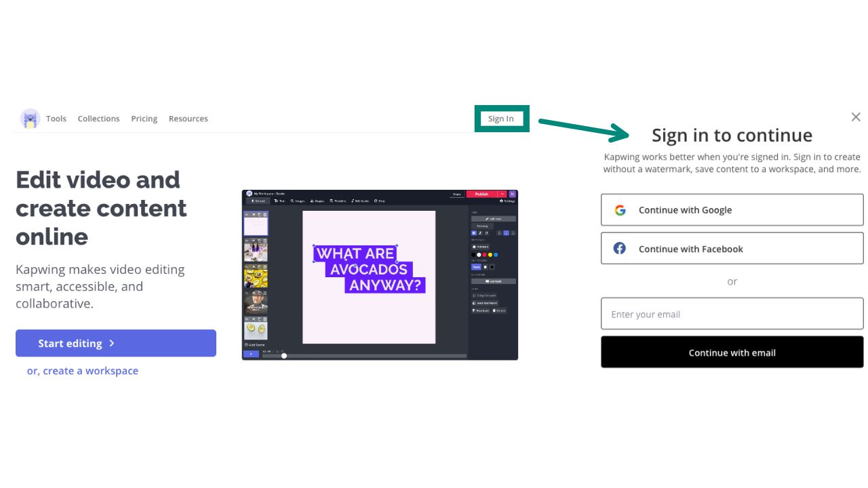Toggle the Bold formatting button
Screen dimensions: 868x488
click(474, 233)
